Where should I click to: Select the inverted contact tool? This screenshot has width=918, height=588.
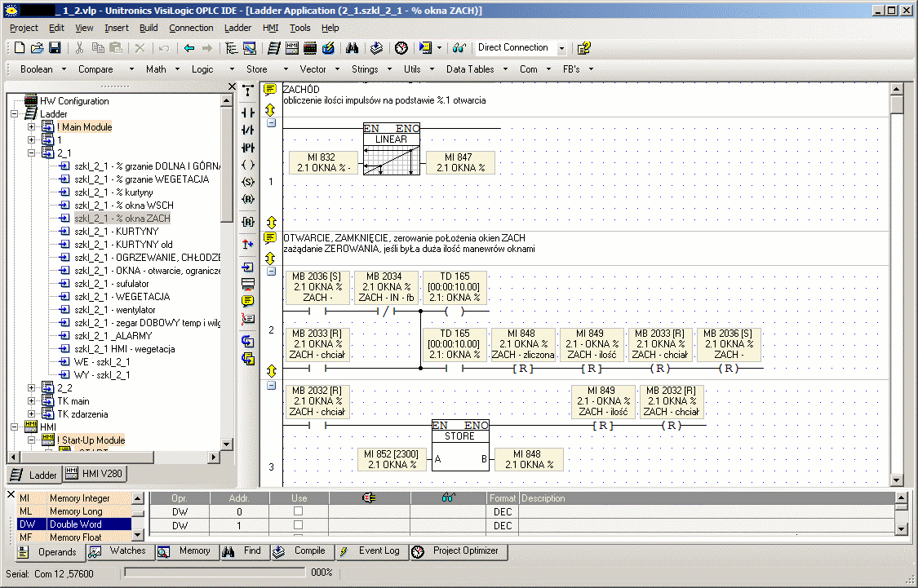[x=248, y=130]
